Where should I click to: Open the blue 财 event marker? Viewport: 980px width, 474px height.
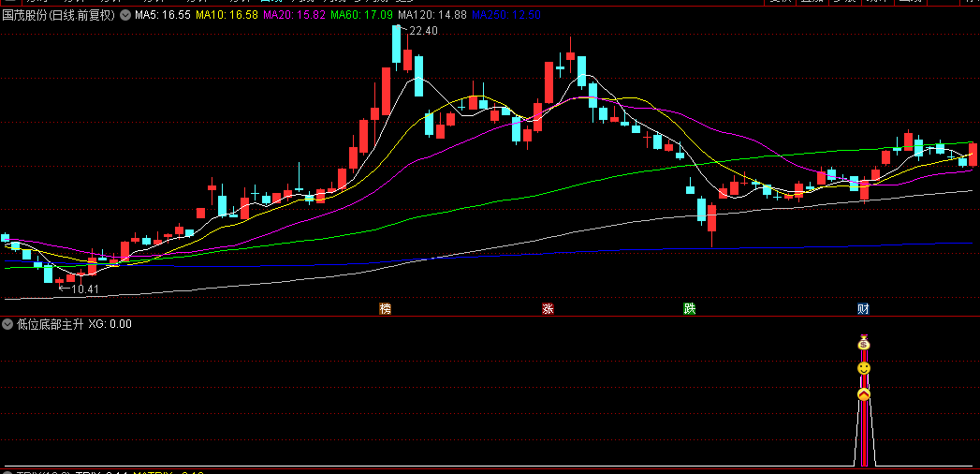click(863, 309)
